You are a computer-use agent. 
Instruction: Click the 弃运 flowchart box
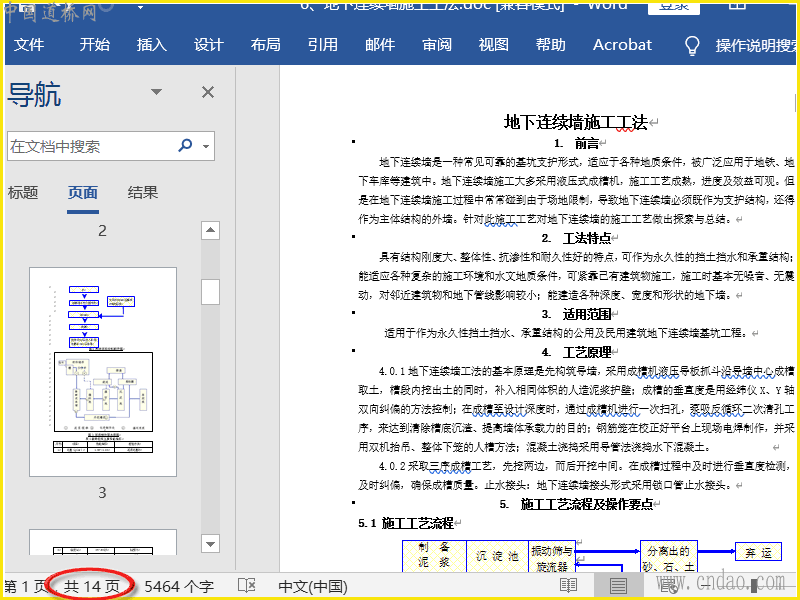pos(758,552)
